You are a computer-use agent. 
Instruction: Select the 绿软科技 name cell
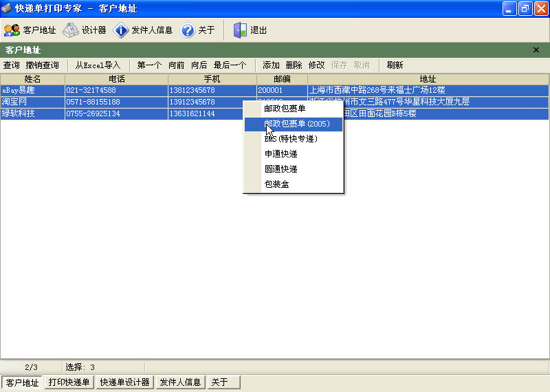[x=32, y=113]
